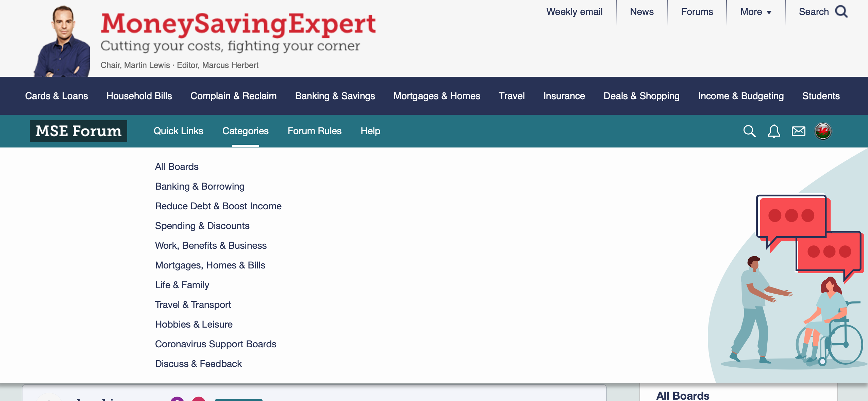Image resolution: width=868 pixels, height=401 pixels.
Task: Click the Martin Lewis portrait image
Action: 62,41
